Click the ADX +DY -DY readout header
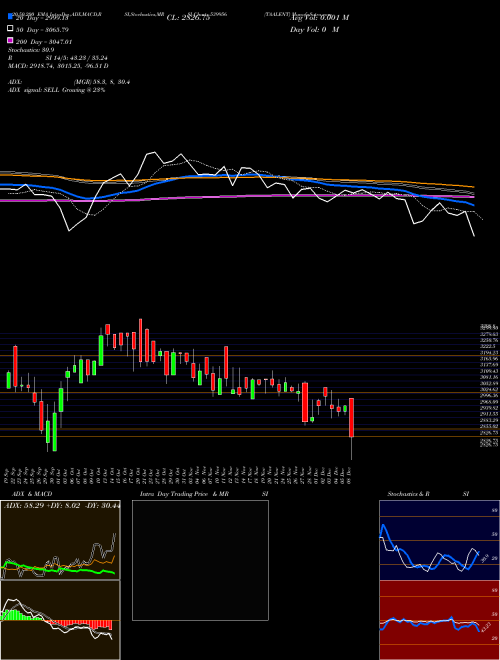 [62, 505]
